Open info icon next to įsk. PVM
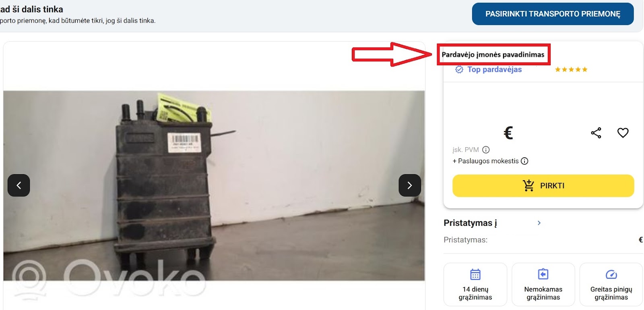 point(486,150)
